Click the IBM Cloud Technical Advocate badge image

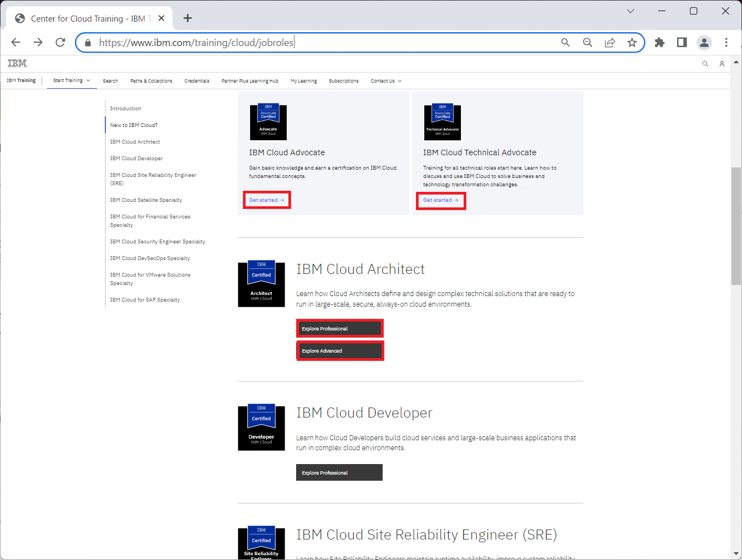pos(443,122)
